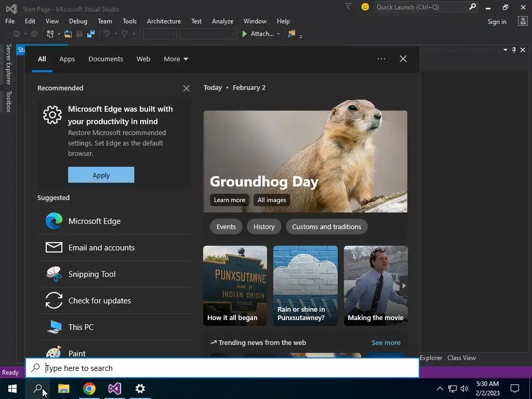The width and height of the screenshot is (532, 399).
Task: Open the File menu
Action: (10, 21)
